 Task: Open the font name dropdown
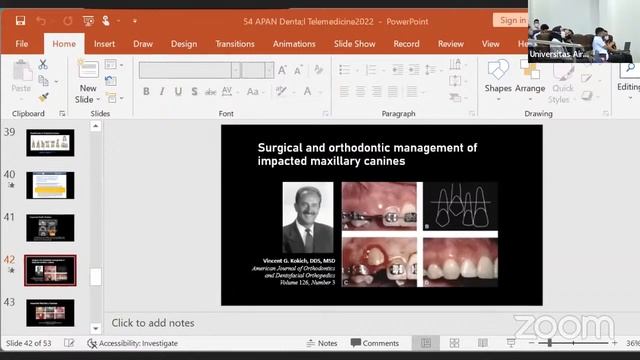236,70
